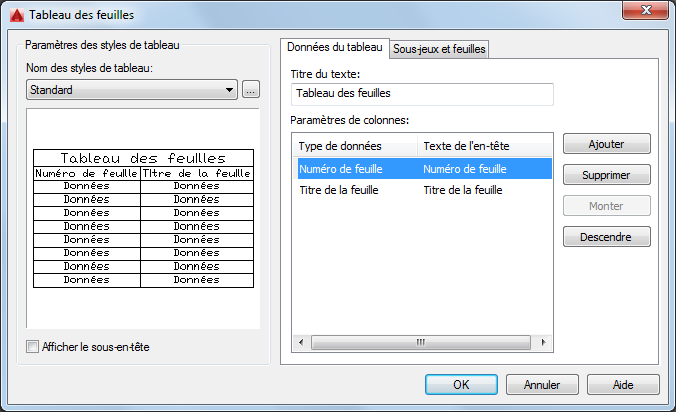This screenshot has height=412, width=676.
Task: Switch to Sous-jeux et feuilles tab
Action: pyautogui.click(x=439, y=49)
